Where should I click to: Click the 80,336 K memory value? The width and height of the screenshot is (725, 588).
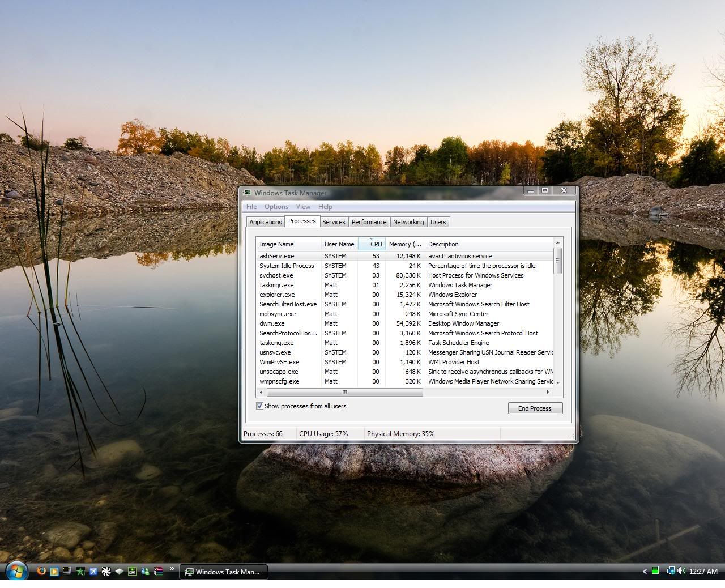(408, 275)
